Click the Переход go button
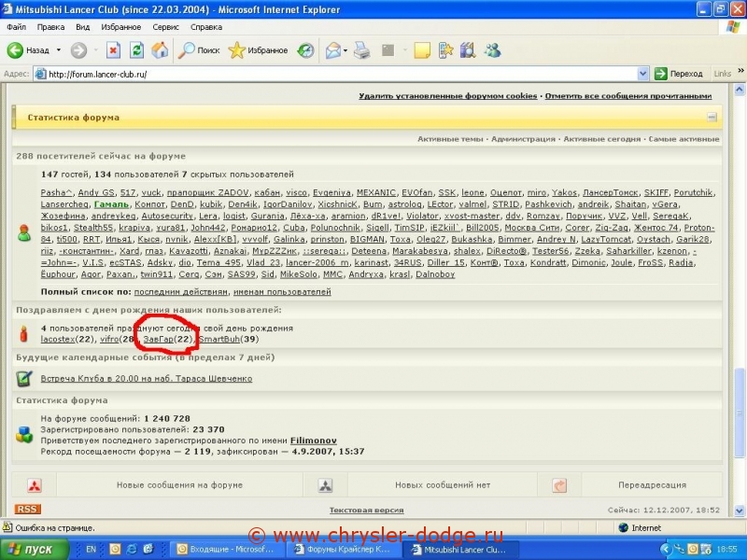This screenshot has height=560, width=747. (679, 74)
